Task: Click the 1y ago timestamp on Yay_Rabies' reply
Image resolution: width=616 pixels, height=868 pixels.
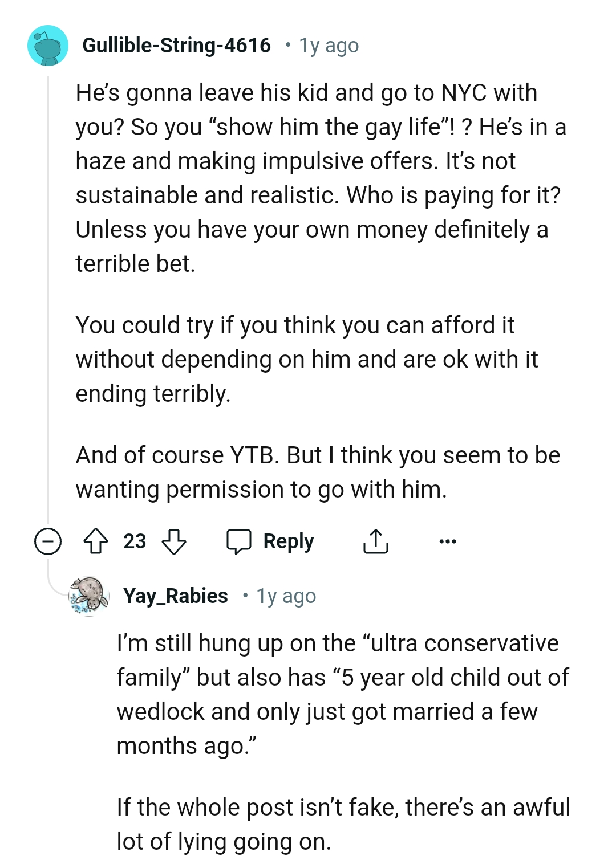Action: 285,596
